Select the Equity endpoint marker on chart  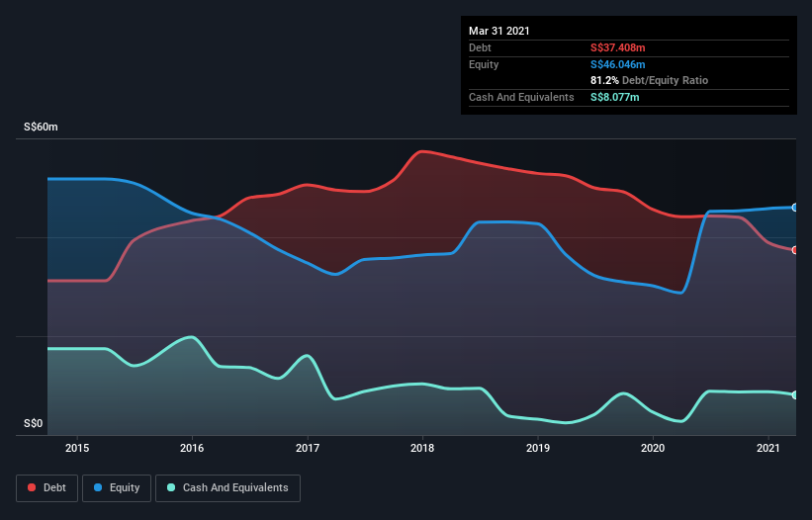click(795, 208)
